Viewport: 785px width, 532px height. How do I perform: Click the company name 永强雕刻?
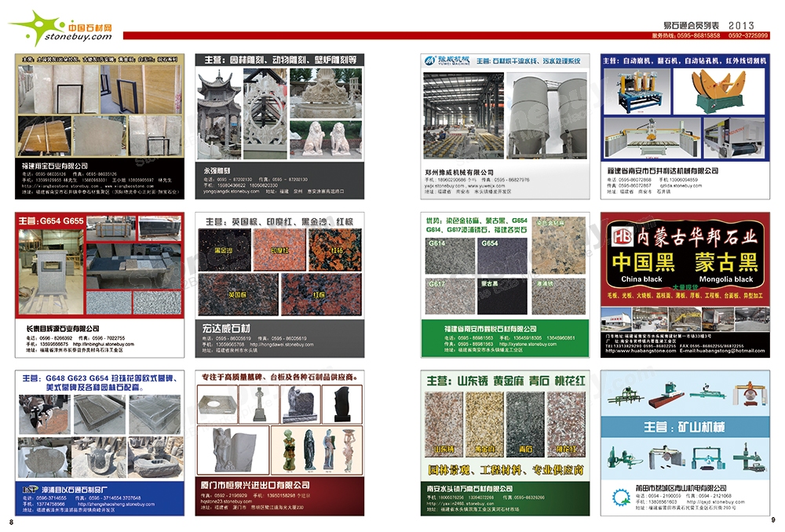217,170
